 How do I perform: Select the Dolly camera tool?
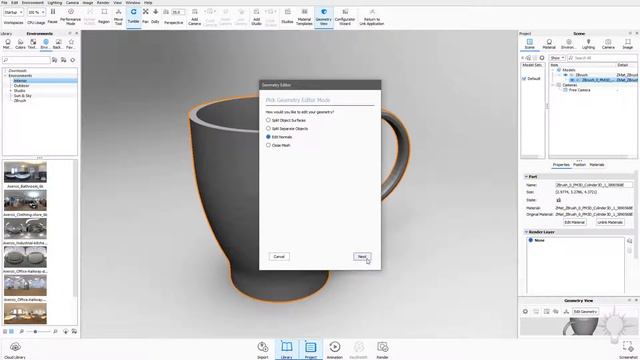tap(156, 16)
